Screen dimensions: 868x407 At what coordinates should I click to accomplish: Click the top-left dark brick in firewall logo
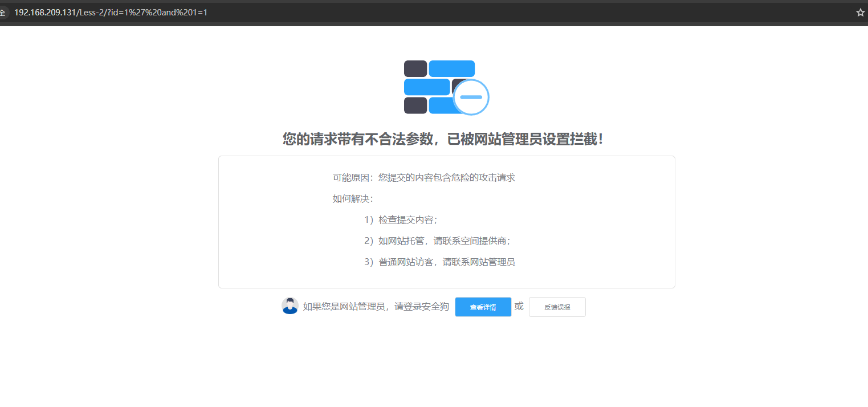(415, 68)
